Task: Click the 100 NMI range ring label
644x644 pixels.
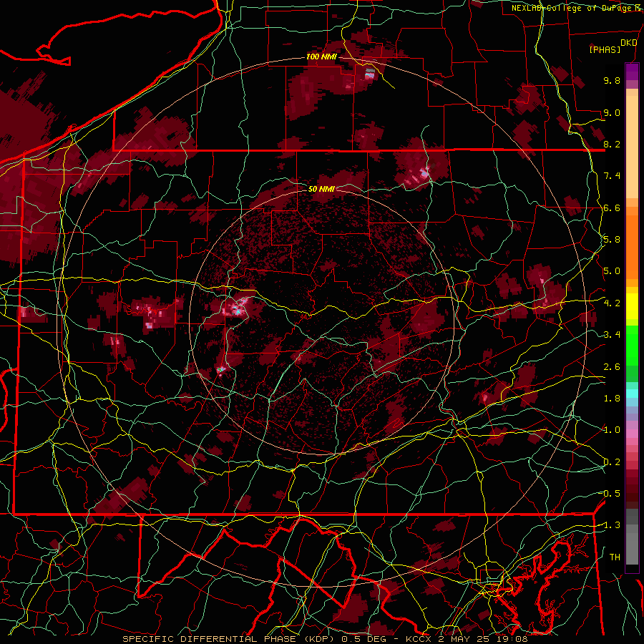Action: coord(321,57)
